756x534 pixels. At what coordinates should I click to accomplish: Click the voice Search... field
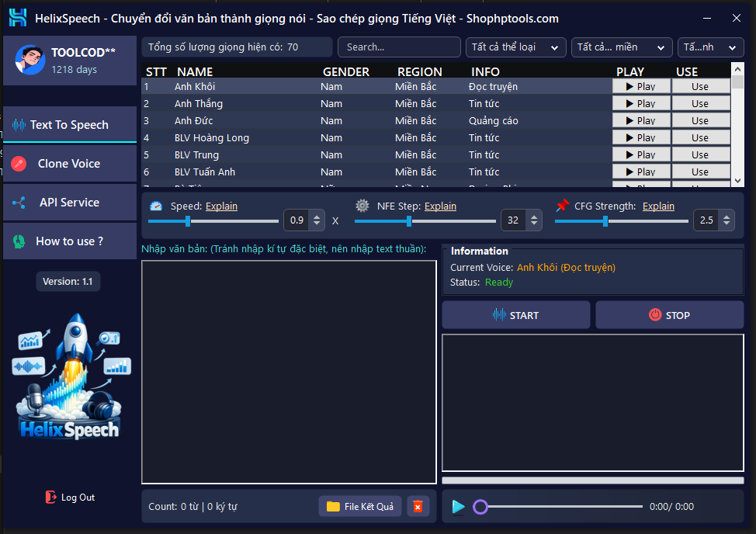point(399,47)
